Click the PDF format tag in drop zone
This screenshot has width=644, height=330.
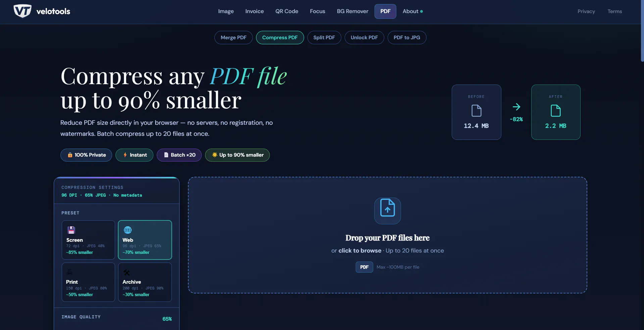click(364, 267)
